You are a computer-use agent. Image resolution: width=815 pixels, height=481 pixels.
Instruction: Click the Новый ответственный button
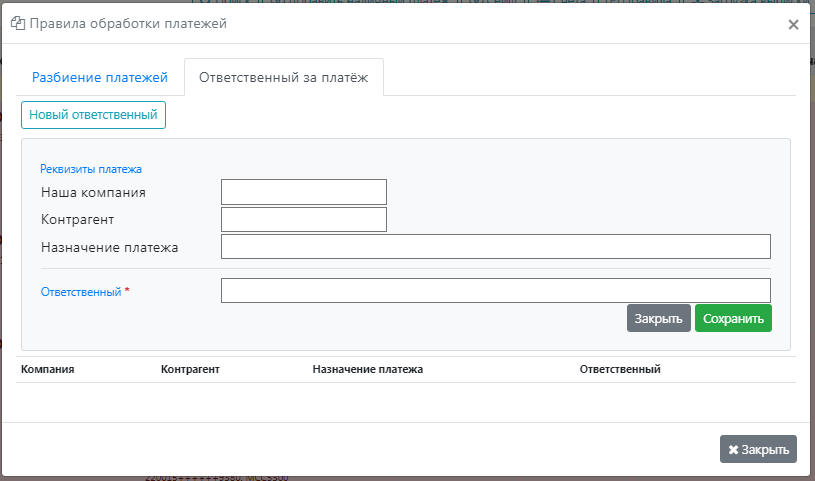[94, 115]
